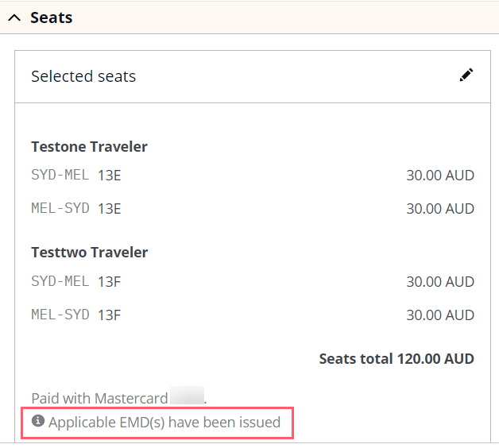This screenshot has height=448, width=499.
Task: Collapse the Seats section chevron
Action: pos(14,17)
